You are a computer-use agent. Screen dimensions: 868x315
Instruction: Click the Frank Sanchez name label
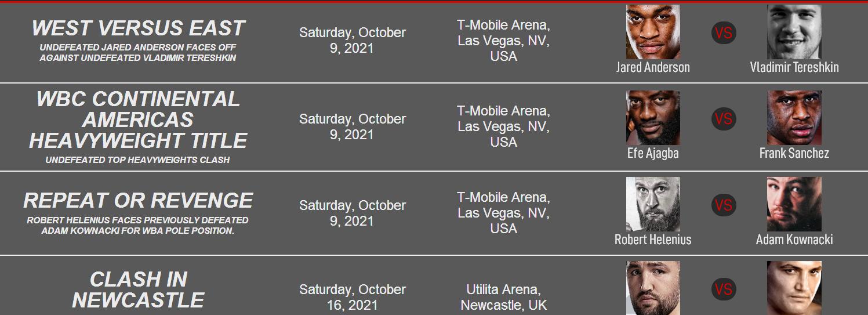[x=794, y=153]
